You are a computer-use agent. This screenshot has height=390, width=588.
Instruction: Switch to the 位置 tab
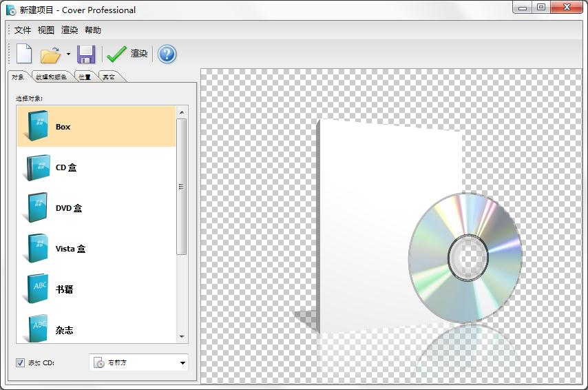[x=85, y=77]
